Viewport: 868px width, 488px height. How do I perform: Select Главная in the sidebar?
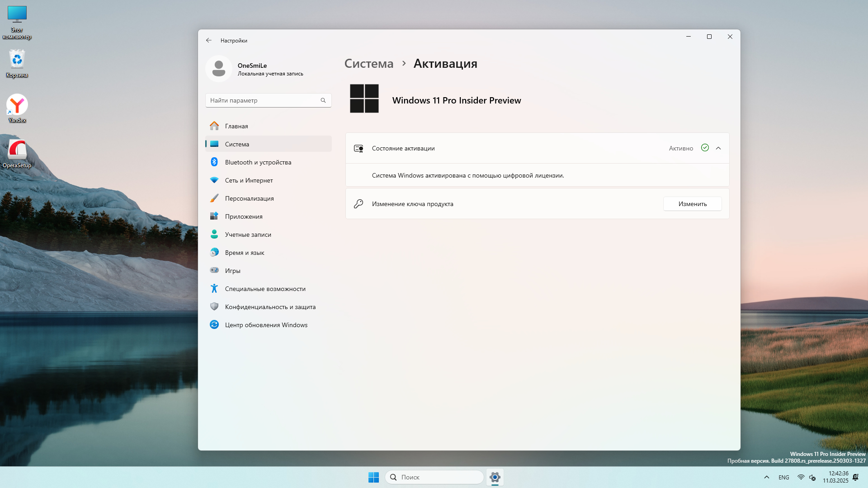236,126
